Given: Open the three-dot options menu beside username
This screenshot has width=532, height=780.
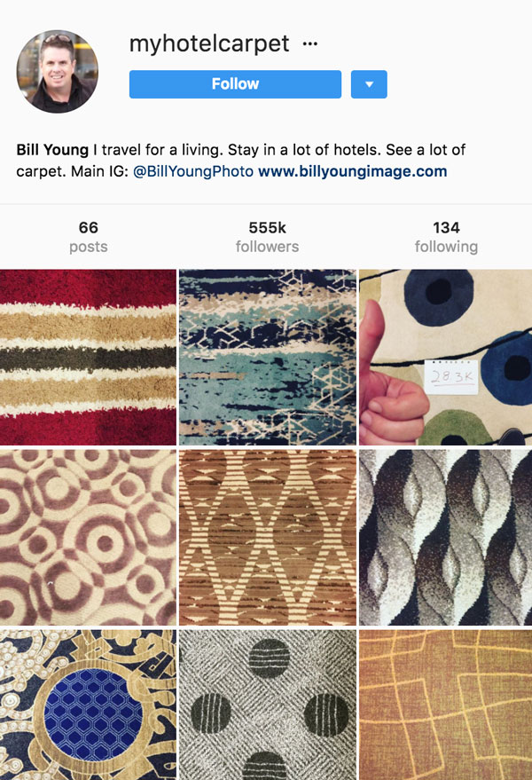Looking at the screenshot, I should click(310, 43).
